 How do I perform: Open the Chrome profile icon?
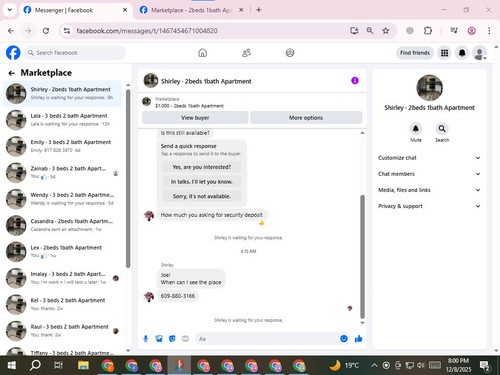(471, 31)
